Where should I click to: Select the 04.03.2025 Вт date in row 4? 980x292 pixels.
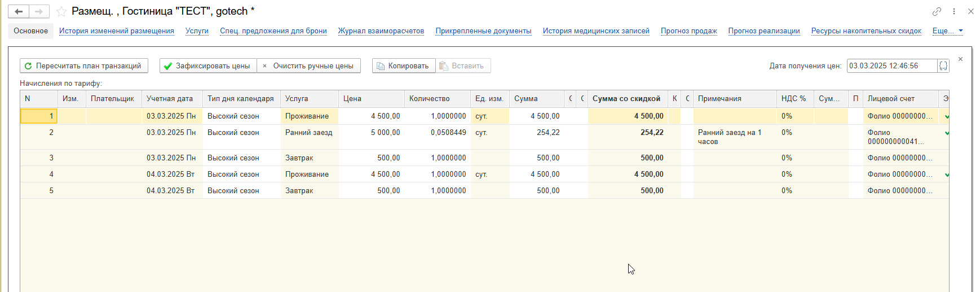tap(172, 175)
